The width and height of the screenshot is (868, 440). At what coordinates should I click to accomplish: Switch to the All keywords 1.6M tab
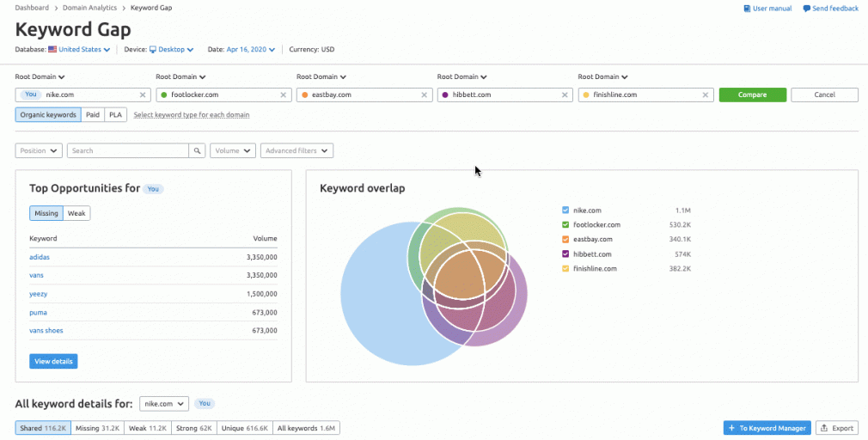(306, 428)
